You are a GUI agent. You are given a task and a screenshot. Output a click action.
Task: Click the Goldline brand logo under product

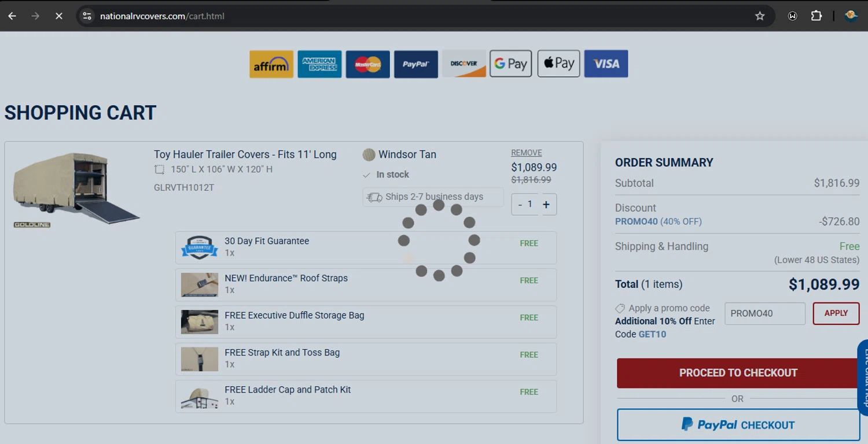tap(32, 225)
